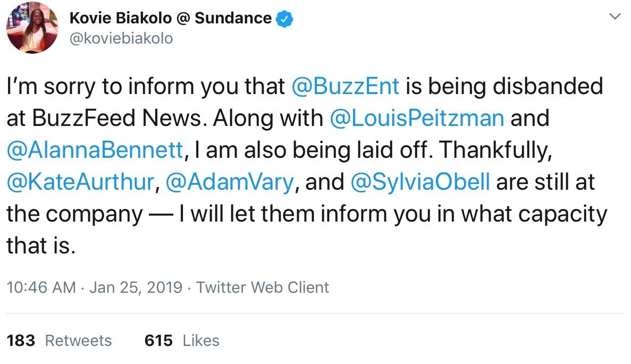The width and height of the screenshot is (631, 364).
Task: Visit @LouisPeitzman's profile
Action: point(417,118)
